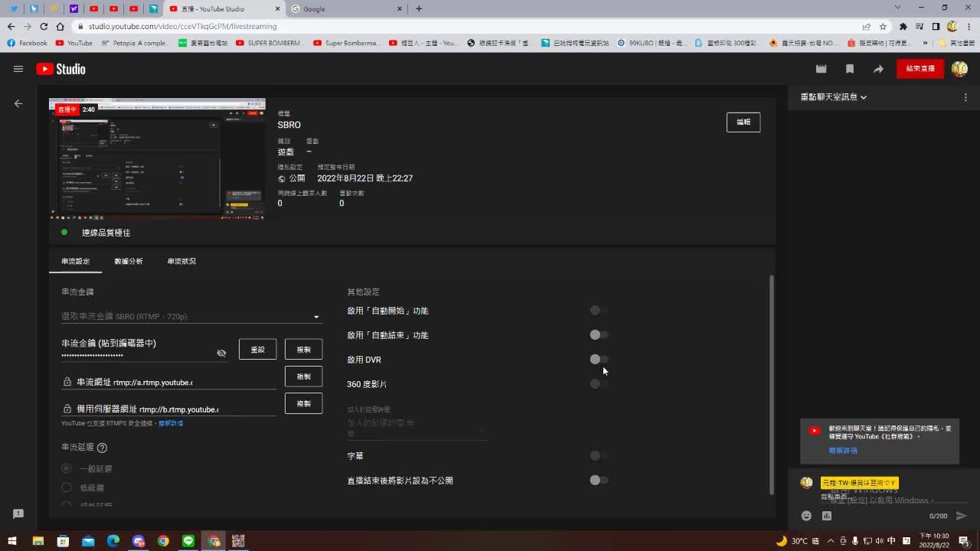Toggle 直播結束後將影片設為不公開 switch

click(x=599, y=480)
